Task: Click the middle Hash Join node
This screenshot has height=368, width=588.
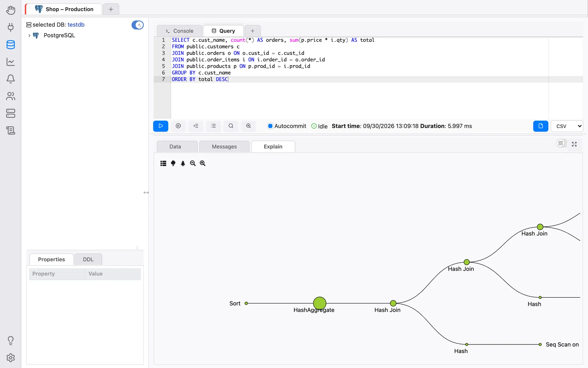Action: click(467, 262)
